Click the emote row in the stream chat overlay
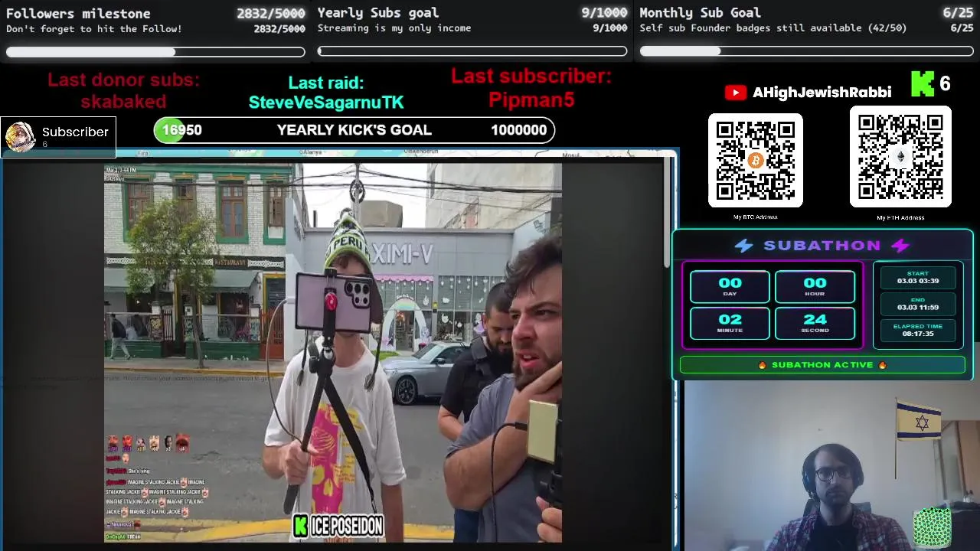This screenshot has height=551, width=980. (x=149, y=443)
